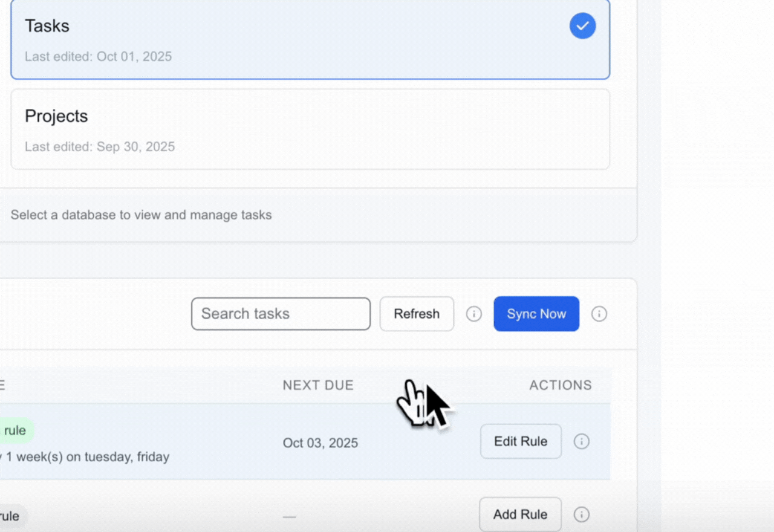Click the green rule badge

tap(15, 430)
